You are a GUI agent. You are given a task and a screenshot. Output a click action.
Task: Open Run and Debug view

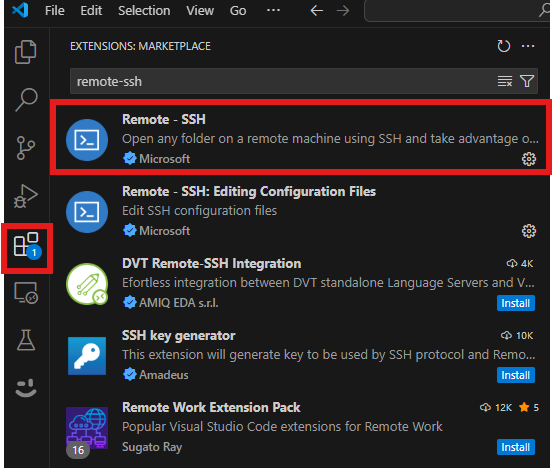point(26,196)
